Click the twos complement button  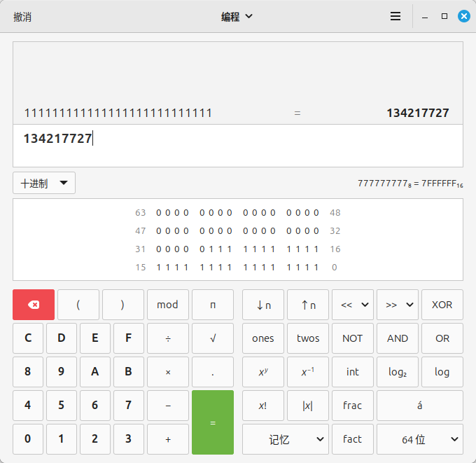(x=308, y=338)
